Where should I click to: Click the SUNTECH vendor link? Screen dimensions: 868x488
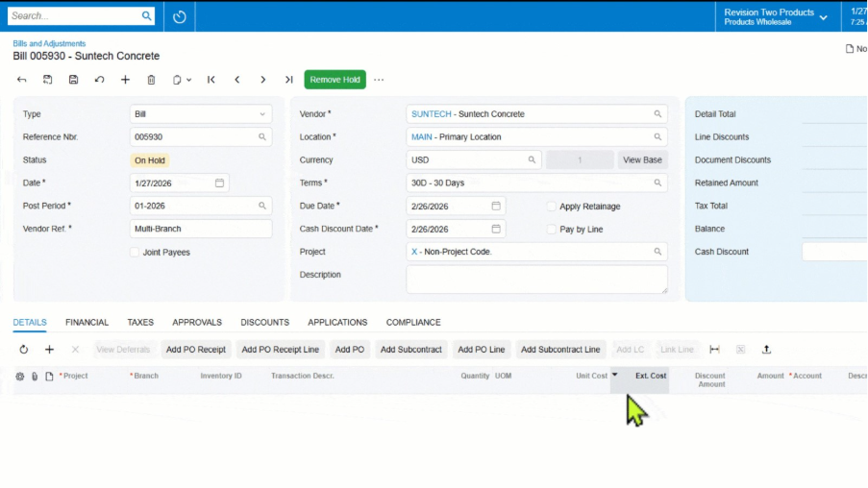(432, 114)
